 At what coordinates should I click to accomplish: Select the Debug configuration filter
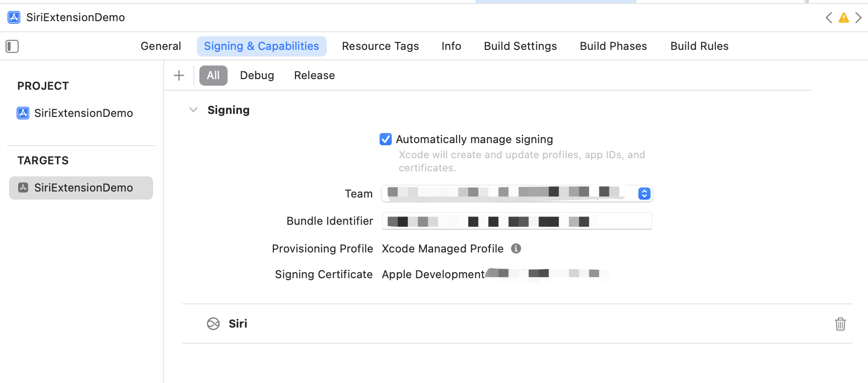click(x=257, y=76)
